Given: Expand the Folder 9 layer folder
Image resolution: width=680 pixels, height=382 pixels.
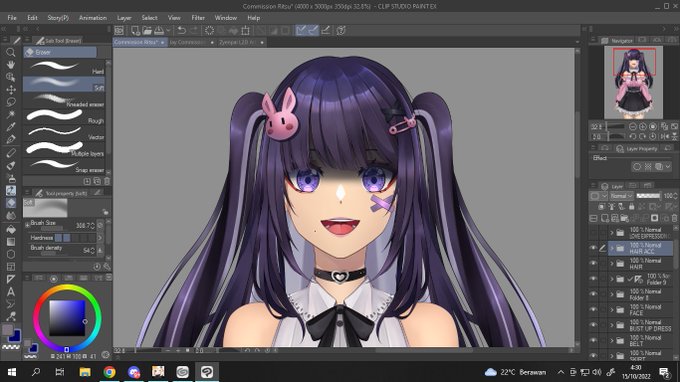Looking at the screenshot, I should [x=612, y=279].
